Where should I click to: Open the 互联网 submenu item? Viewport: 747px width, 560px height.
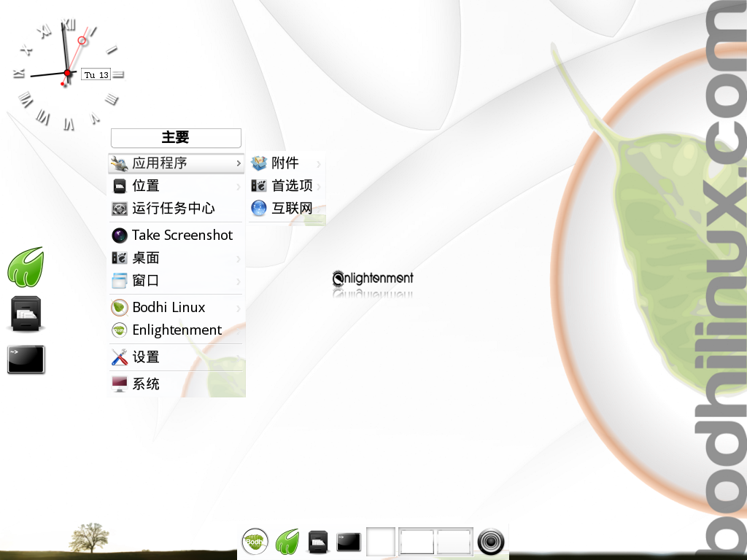287,208
